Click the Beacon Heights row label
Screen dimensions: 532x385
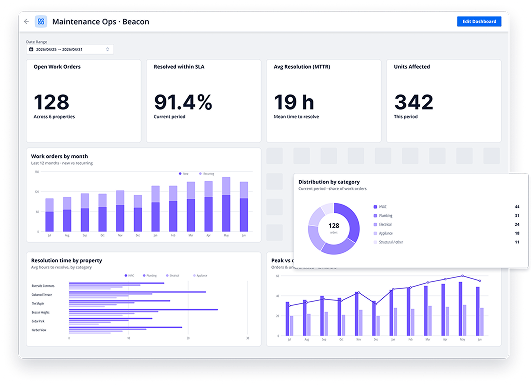point(40,312)
